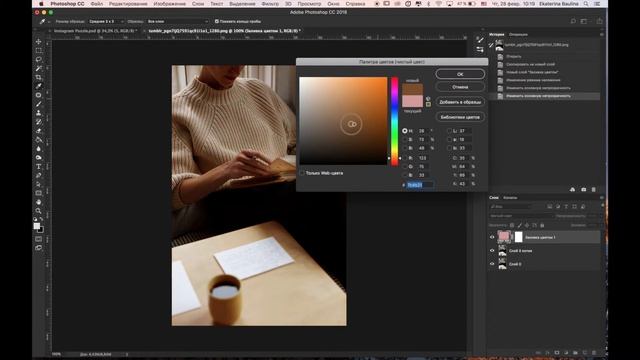Open the Файл menu
The height and width of the screenshot is (360, 640).
coord(97,4)
